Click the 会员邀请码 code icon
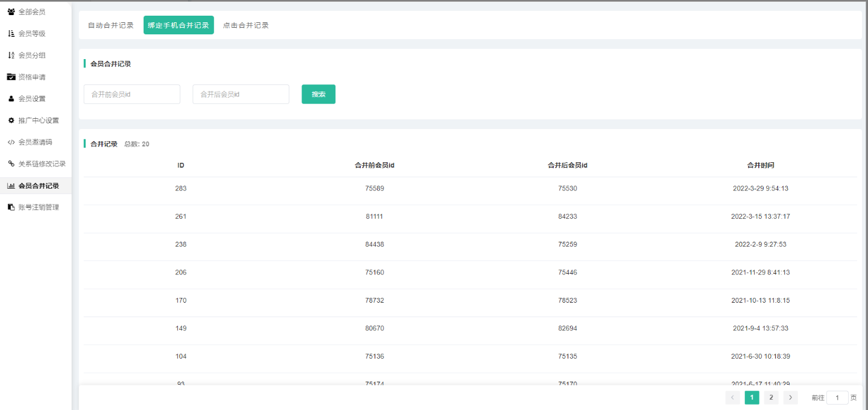Viewport: 868px width, 410px height. (11, 142)
